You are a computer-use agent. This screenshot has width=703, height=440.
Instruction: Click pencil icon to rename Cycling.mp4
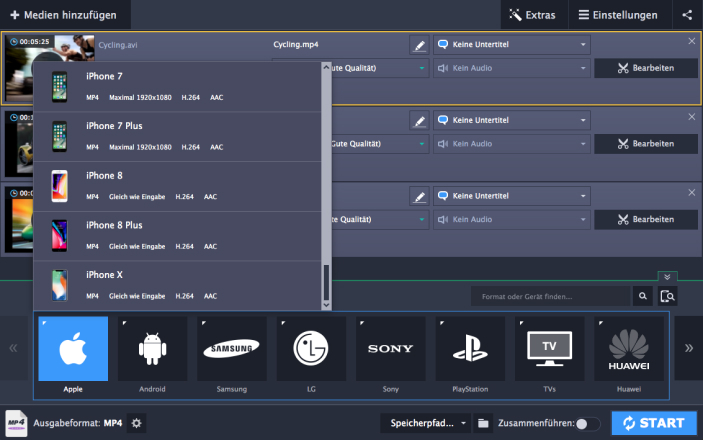420,45
